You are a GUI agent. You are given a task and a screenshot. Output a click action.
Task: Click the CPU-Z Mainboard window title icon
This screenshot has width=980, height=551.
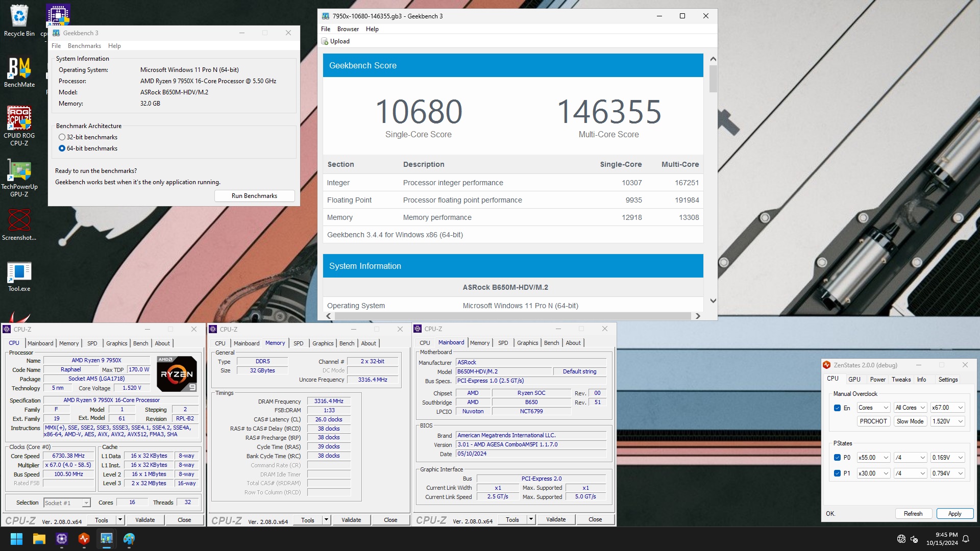click(x=418, y=329)
